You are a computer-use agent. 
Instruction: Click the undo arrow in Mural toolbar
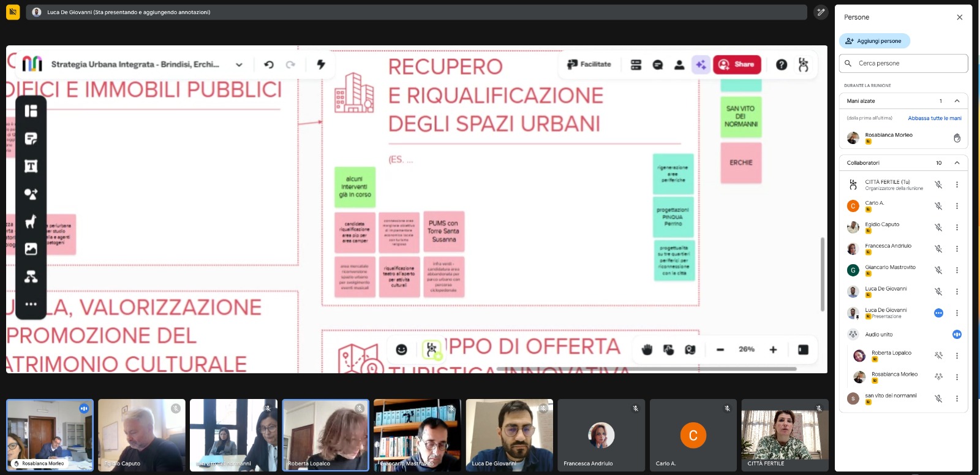click(268, 64)
